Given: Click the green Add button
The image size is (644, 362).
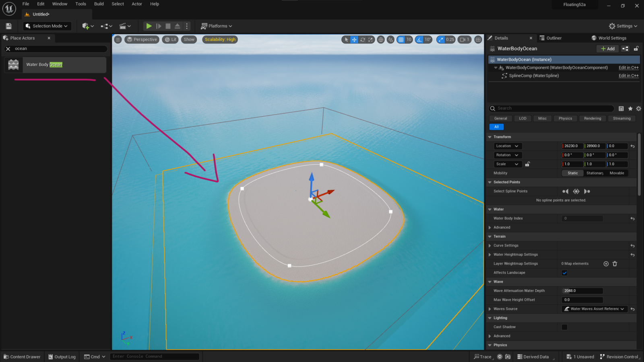Looking at the screenshot, I should coord(607,48).
